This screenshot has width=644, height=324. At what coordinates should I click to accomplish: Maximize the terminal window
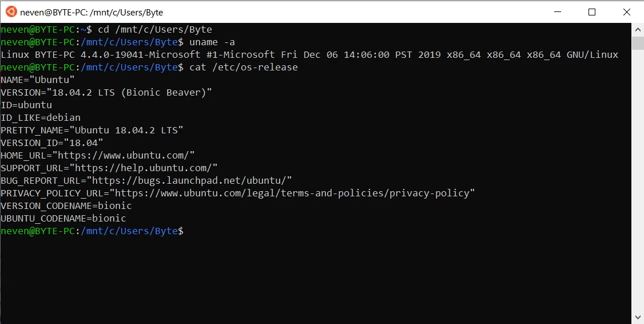[592, 11]
